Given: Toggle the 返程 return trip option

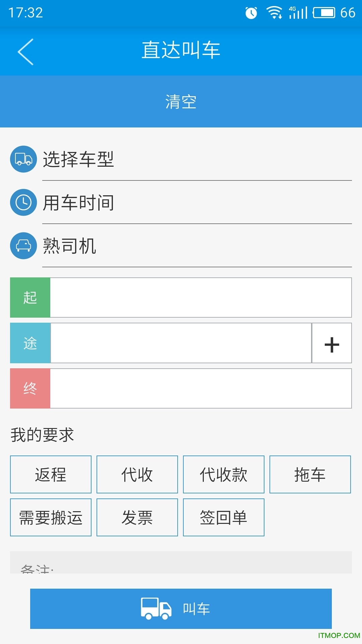Looking at the screenshot, I should point(51,474).
